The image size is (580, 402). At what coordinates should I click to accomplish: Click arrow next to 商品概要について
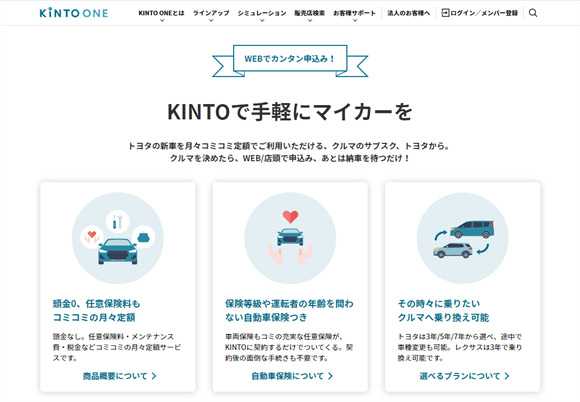pos(154,376)
